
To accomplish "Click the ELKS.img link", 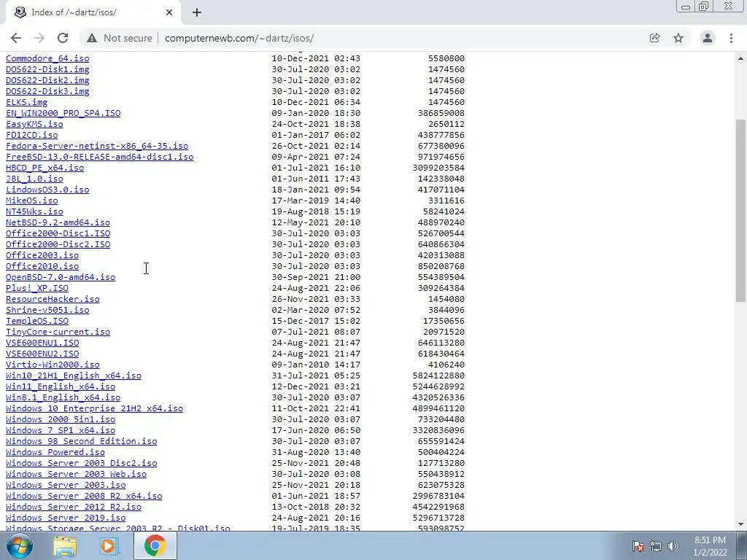I will click(x=27, y=102).
